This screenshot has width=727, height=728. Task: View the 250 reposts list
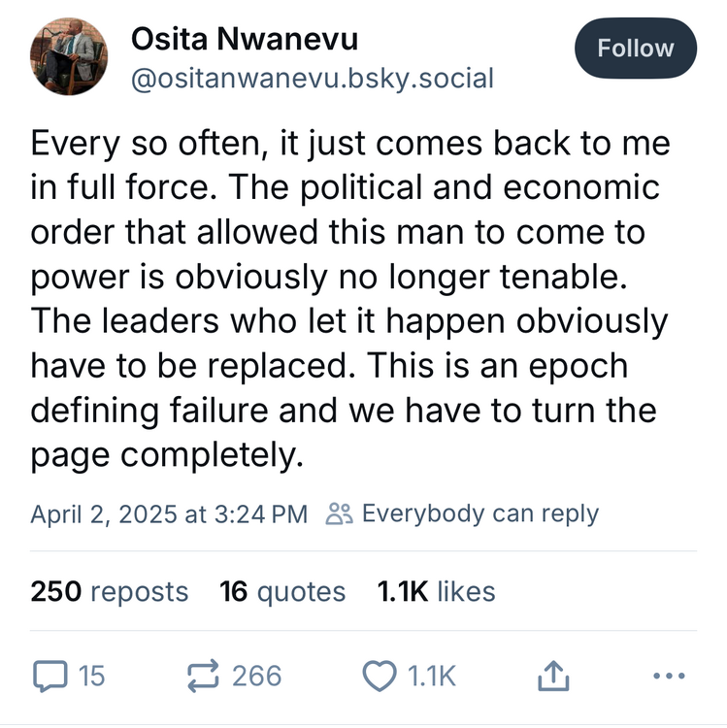pyautogui.click(x=110, y=591)
